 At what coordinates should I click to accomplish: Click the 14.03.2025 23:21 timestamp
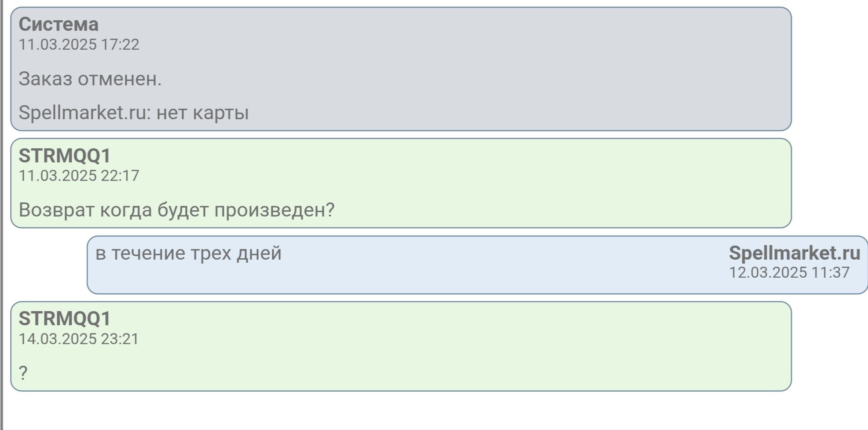click(79, 339)
